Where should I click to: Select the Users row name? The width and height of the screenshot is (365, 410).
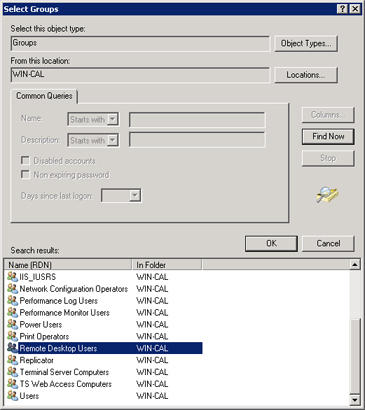point(29,396)
